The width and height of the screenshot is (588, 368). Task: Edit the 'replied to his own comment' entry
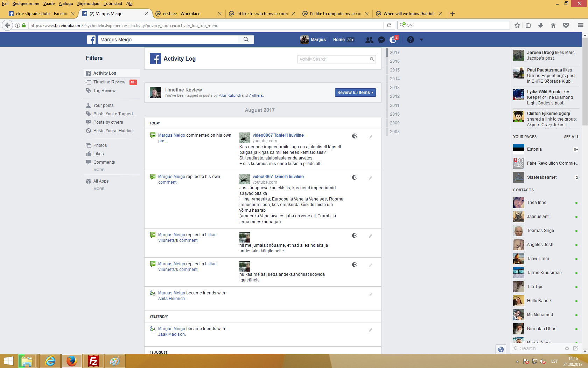click(x=370, y=178)
